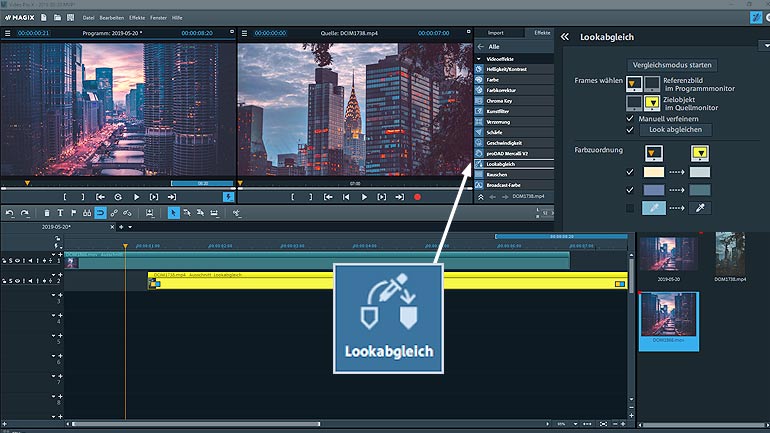Select the Lookabgleich effect in the list
The image size is (770, 433).
point(514,164)
